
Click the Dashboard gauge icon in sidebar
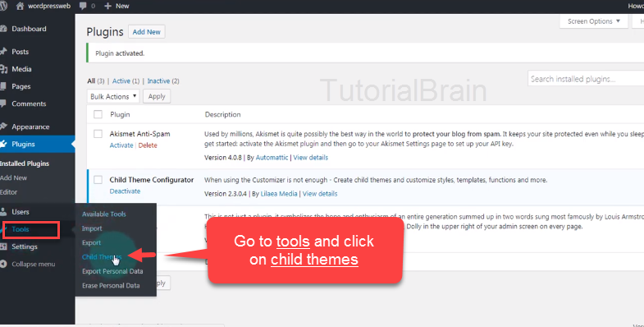[x=3, y=29]
